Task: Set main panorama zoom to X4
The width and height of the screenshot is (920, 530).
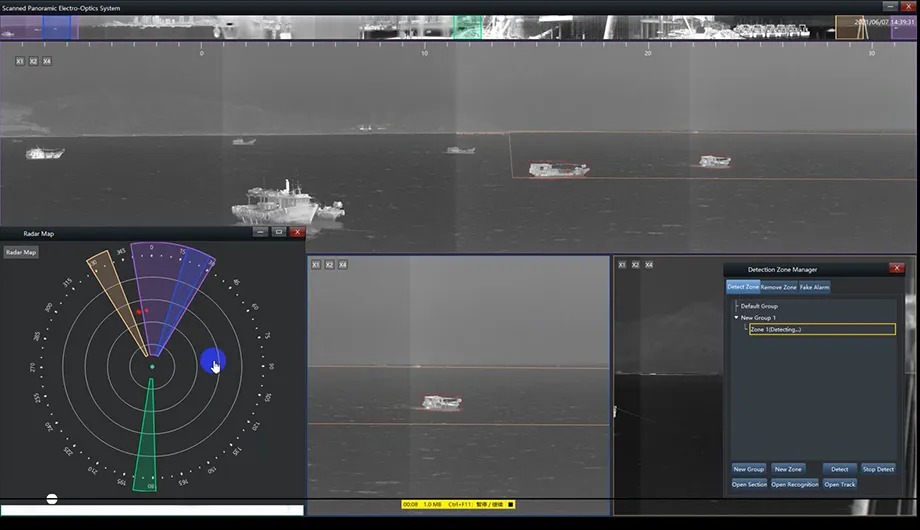Action: coord(47,61)
